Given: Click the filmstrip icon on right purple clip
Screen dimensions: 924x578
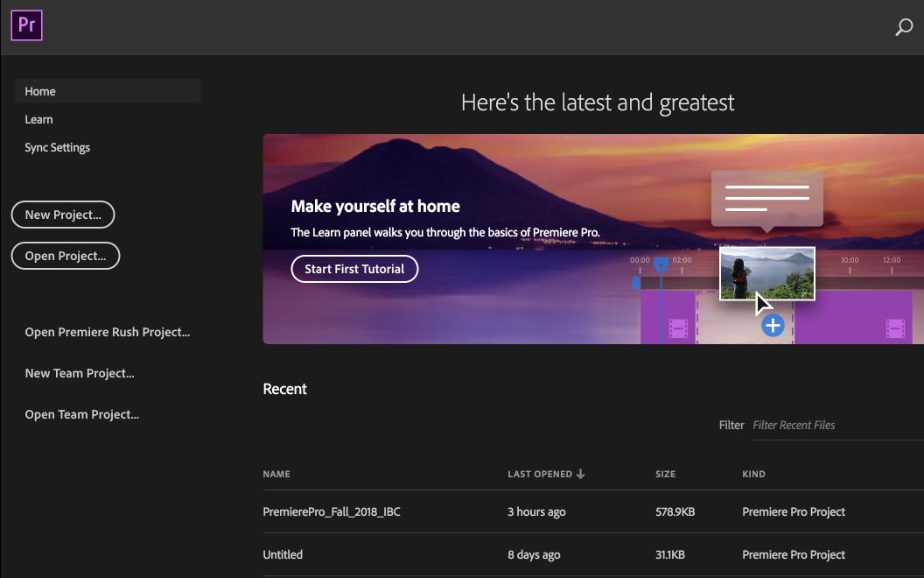Looking at the screenshot, I should 894,328.
